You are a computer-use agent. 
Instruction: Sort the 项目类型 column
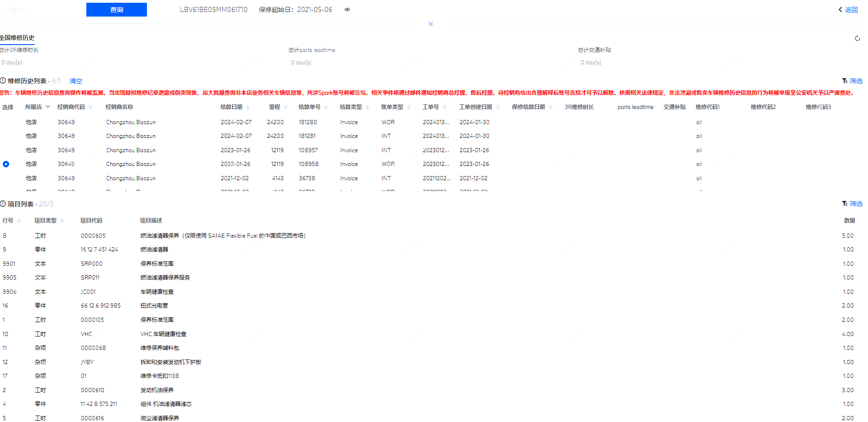(62, 221)
